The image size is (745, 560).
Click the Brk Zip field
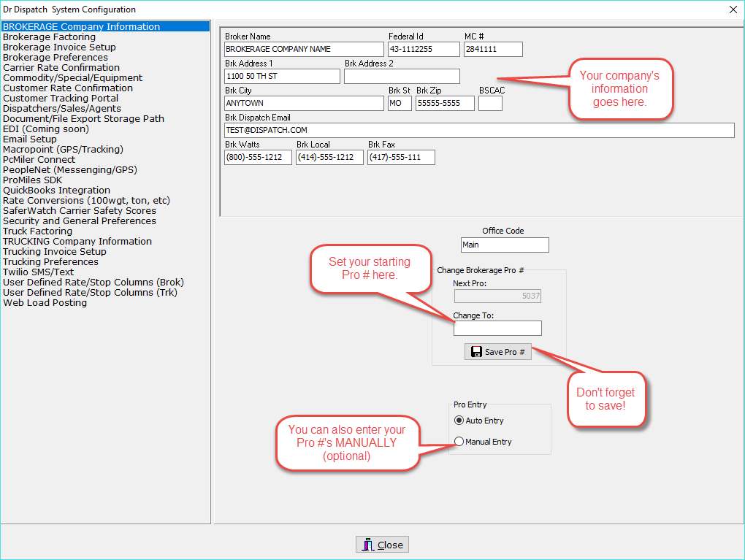[445, 103]
